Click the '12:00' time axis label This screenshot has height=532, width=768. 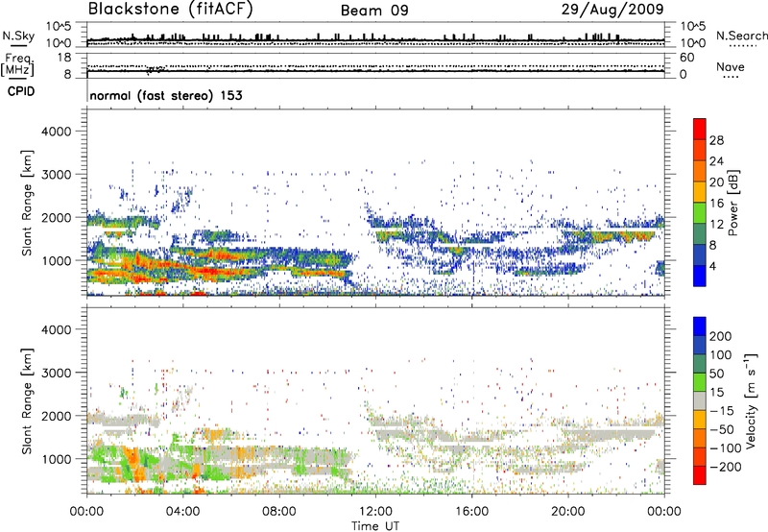point(375,512)
